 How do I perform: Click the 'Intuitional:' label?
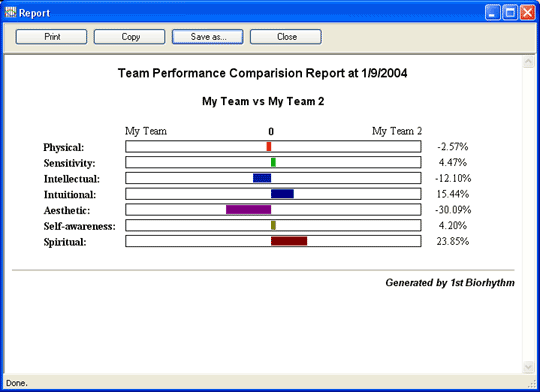click(70, 195)
